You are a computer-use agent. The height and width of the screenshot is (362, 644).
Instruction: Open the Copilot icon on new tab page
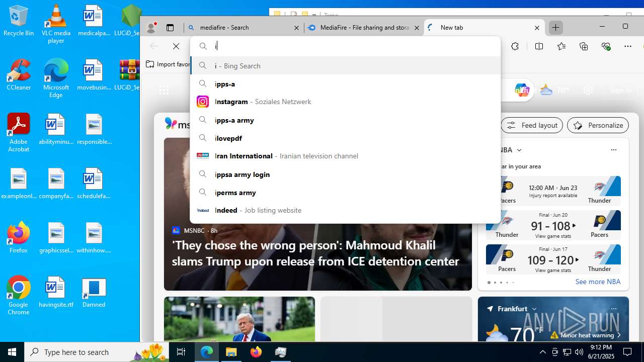pyautogui.click(x=522, y=90)
